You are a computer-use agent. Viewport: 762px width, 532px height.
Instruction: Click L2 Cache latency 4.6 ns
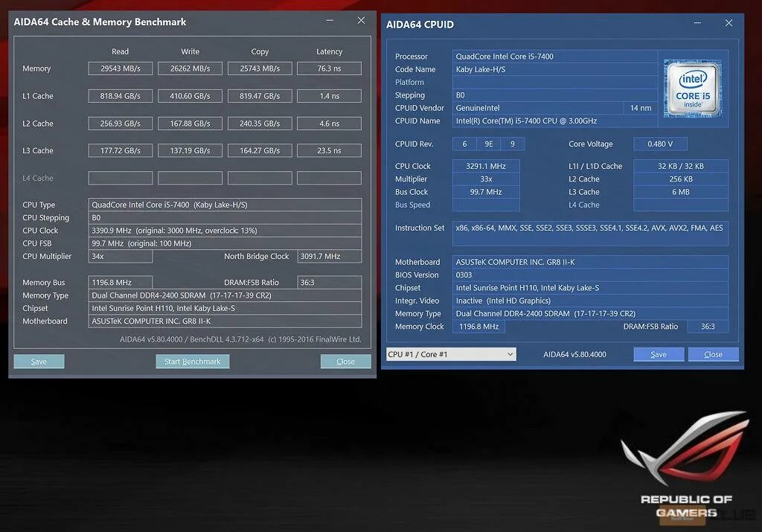330,124
